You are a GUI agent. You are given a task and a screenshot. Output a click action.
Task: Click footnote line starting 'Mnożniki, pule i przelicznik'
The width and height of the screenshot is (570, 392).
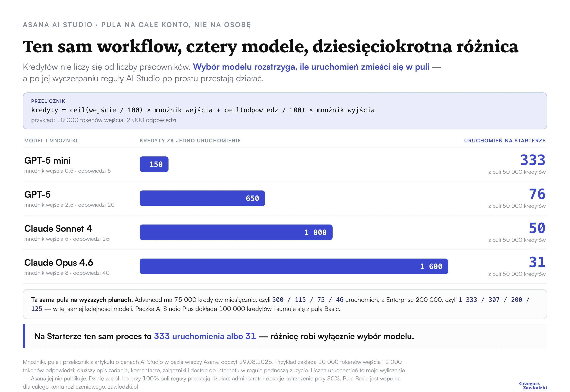(x=212, y=362)
